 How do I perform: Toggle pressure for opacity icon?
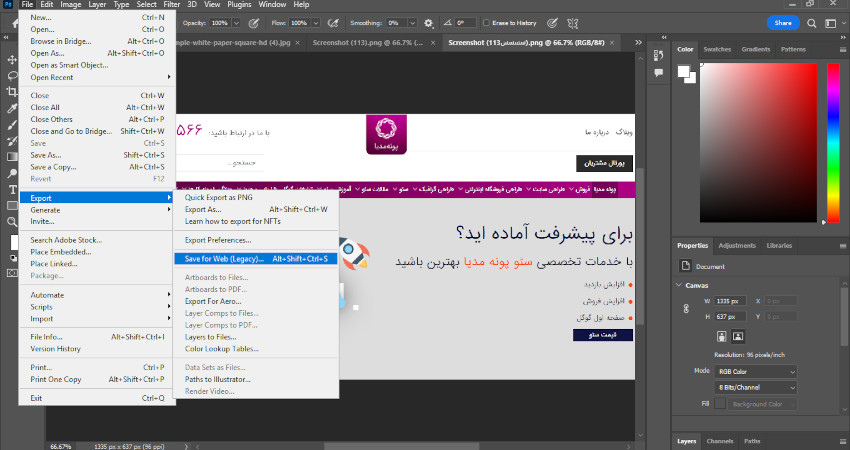[253, 23]
